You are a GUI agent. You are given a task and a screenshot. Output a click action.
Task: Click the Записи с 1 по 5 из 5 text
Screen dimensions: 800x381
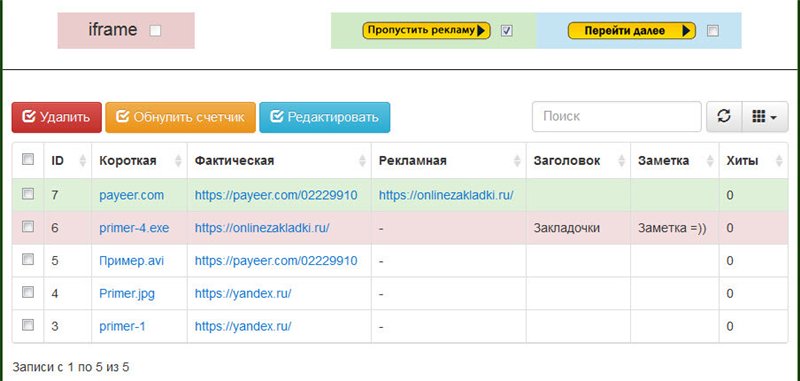(71, 367)
